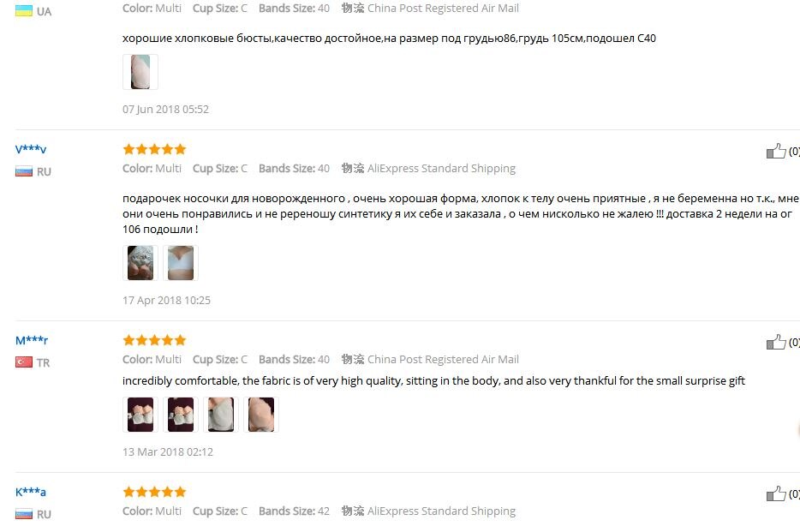Open third photo in M***r's review
Screen dimensions: 800x532
221,415
